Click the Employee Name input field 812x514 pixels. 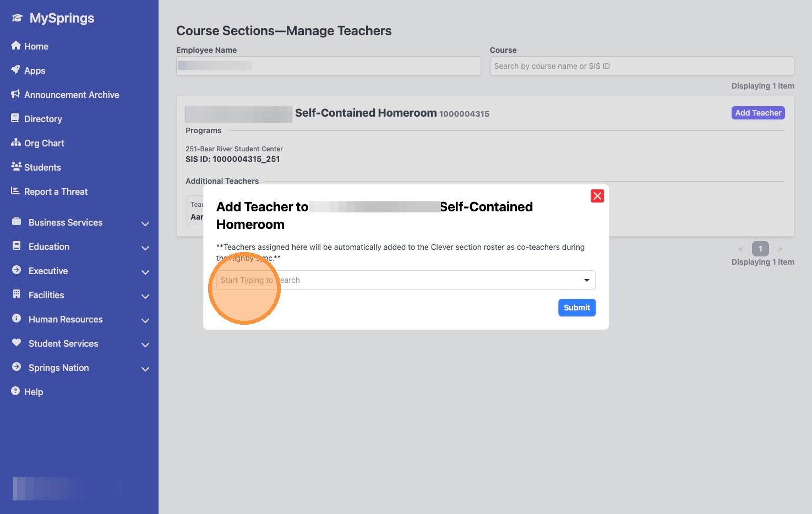tap(328, 66)
